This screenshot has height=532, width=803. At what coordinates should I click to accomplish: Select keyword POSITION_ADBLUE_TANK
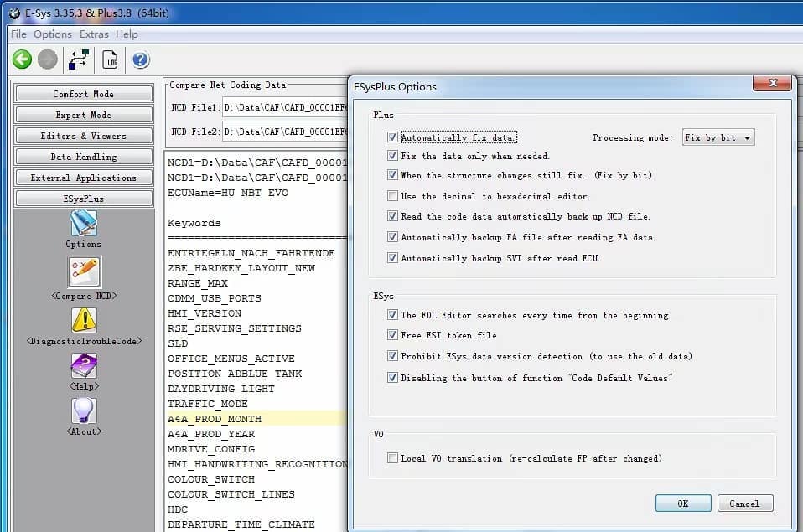tap(235, 374)
